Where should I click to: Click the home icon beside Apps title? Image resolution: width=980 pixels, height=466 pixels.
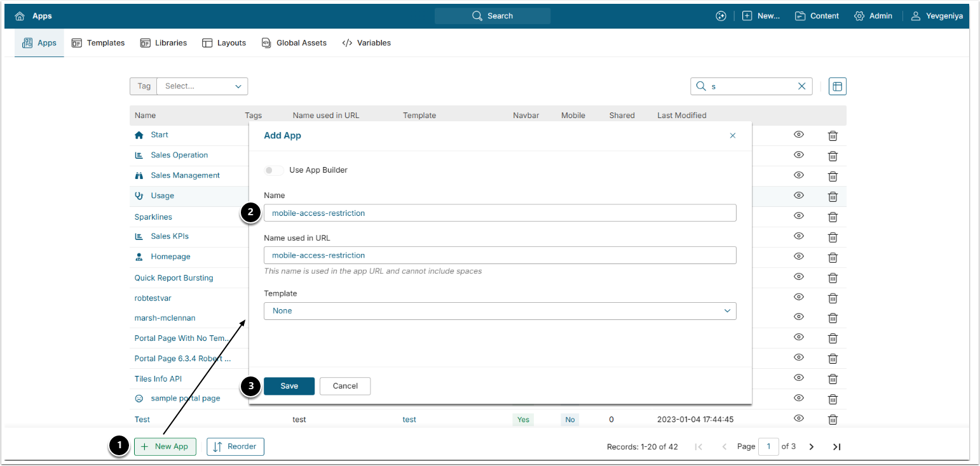coord(20,16)
